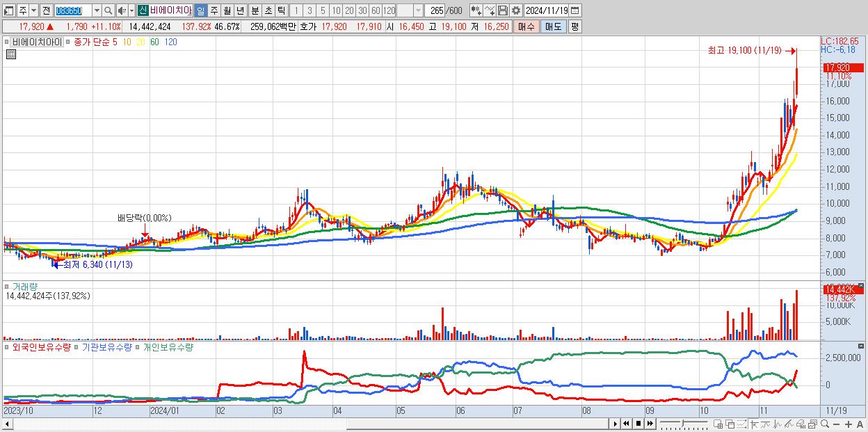Image resolution: width=868 pixels, height=432 pixels.
Task: Expand the 주 type dropdown arrow
Action: pos(33,10)
